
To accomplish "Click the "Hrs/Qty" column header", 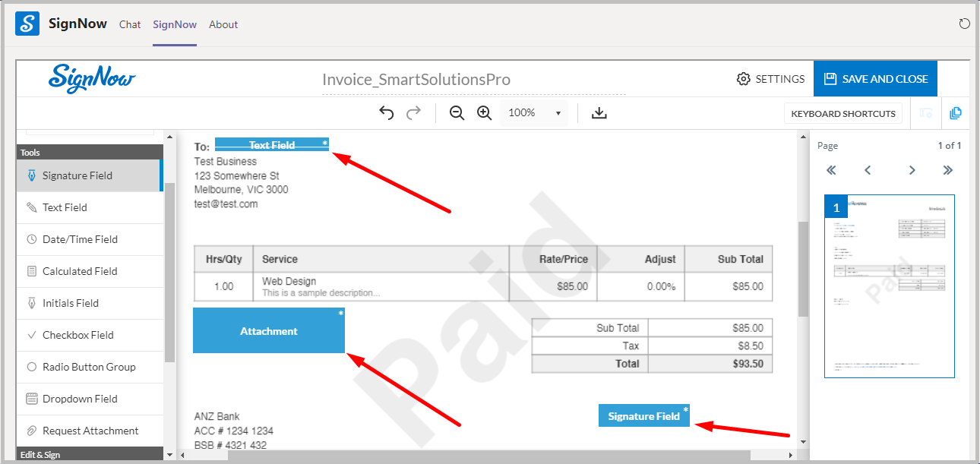I will [x=224, y=259].
